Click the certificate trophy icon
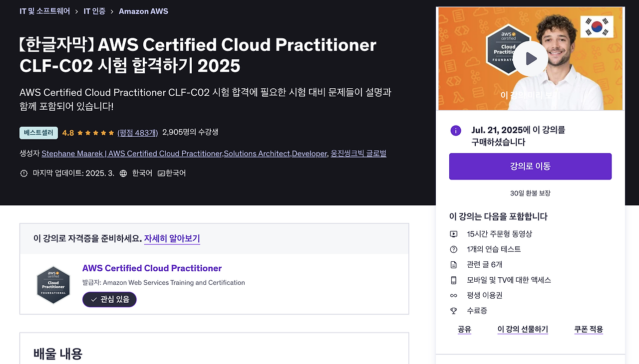 453,311
